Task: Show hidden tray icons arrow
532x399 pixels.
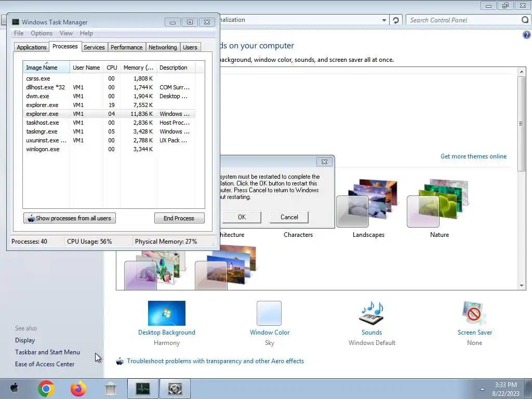Action: pyautogui.click(x=482, y=389)
